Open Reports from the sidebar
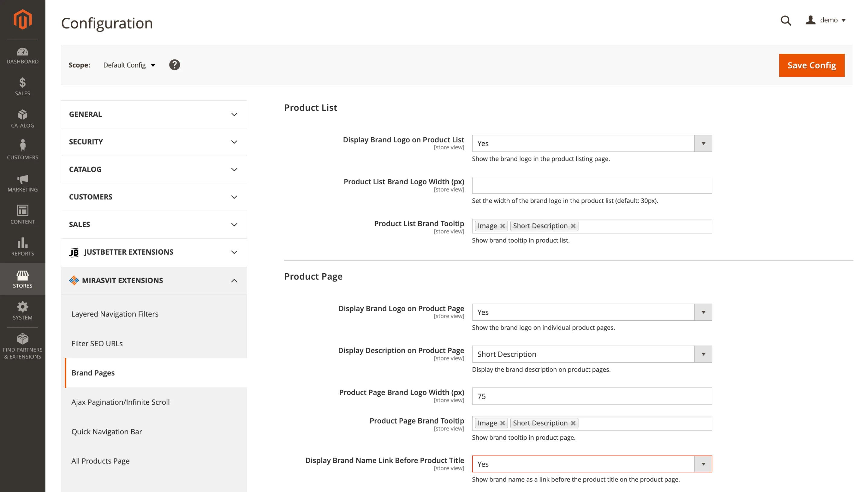 click(x=22, y=247)
